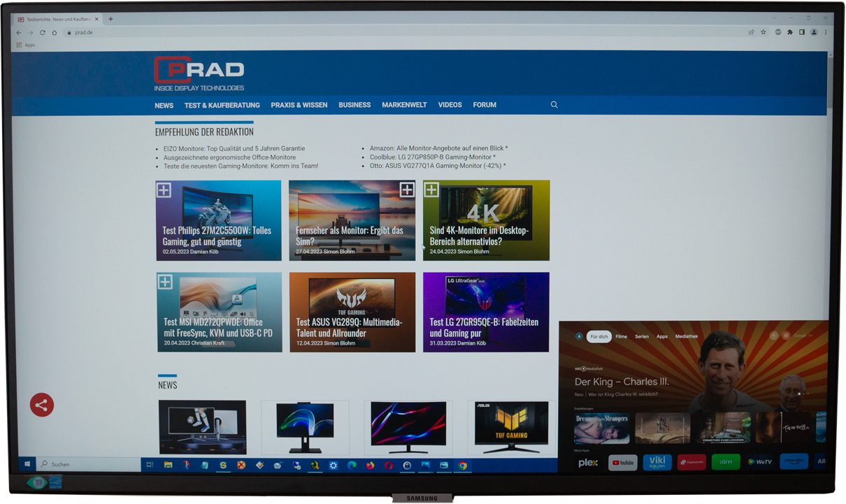Open the ergonomische Office-Monitore link
846x504 pixels.
tap(229, 157)
